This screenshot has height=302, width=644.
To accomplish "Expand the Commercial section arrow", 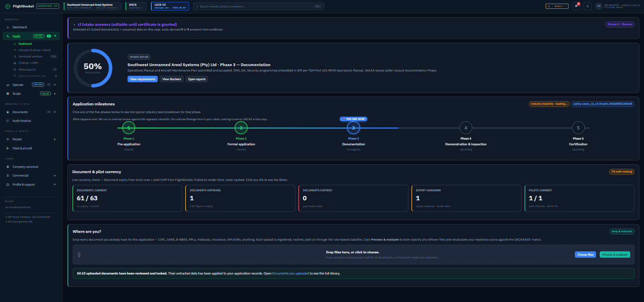I will click(x=55, y=175).
